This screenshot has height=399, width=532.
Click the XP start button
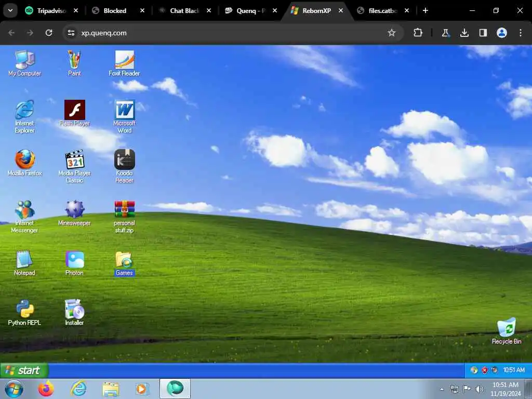pos(24,370)
